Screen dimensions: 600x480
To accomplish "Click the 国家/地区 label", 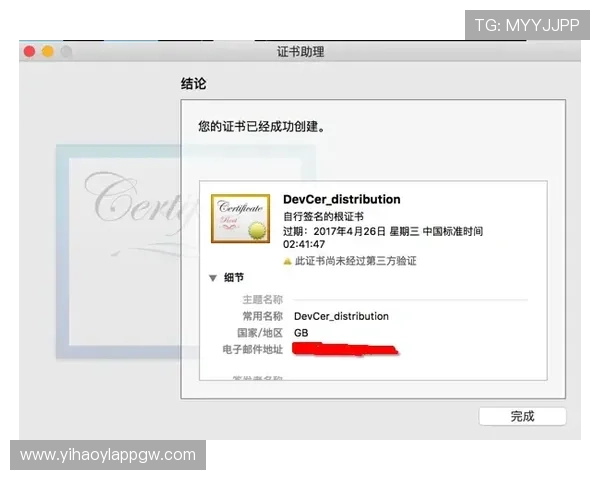I will 260,333.
